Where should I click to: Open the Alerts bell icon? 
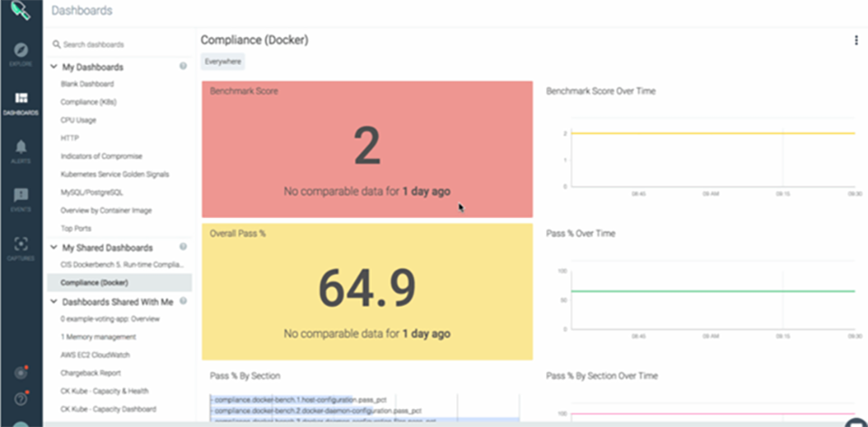[x=21, y=150]
